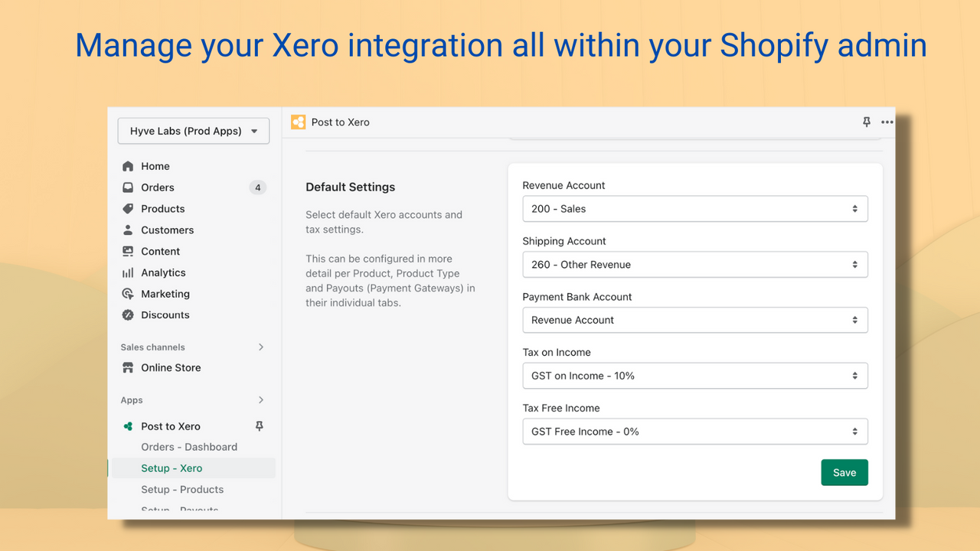Open the Tax on Income dropdown
This screenshot has width=980, height=551.
[695, 376]
